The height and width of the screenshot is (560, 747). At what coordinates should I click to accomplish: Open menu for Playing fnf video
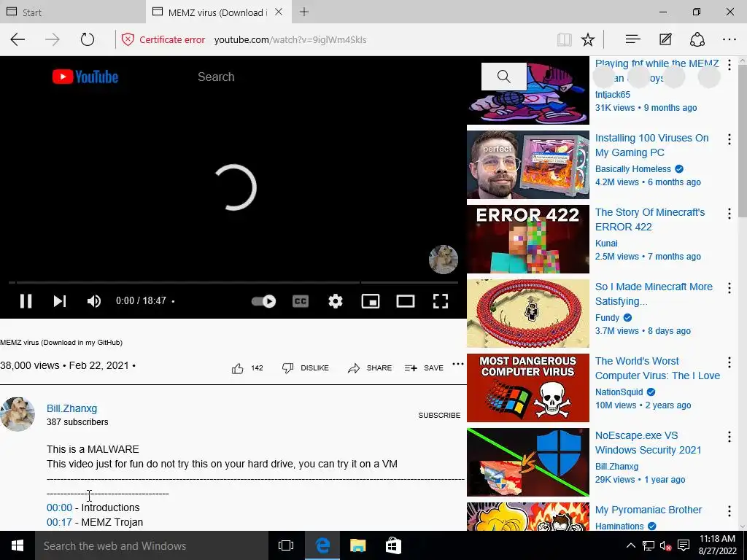click(729, 65)
